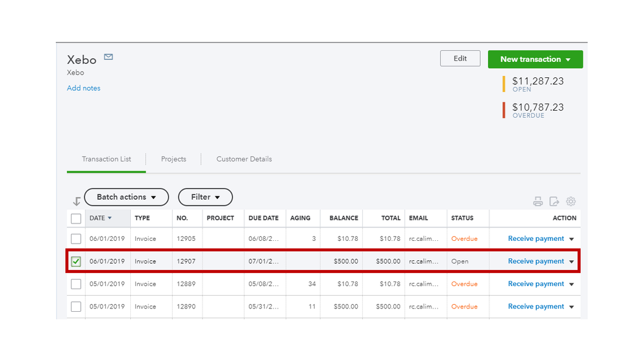This screenshot has width=644, height=362.
Task: Click the email envelope icon next to Xebo
Action: click(x=108, y=57)
